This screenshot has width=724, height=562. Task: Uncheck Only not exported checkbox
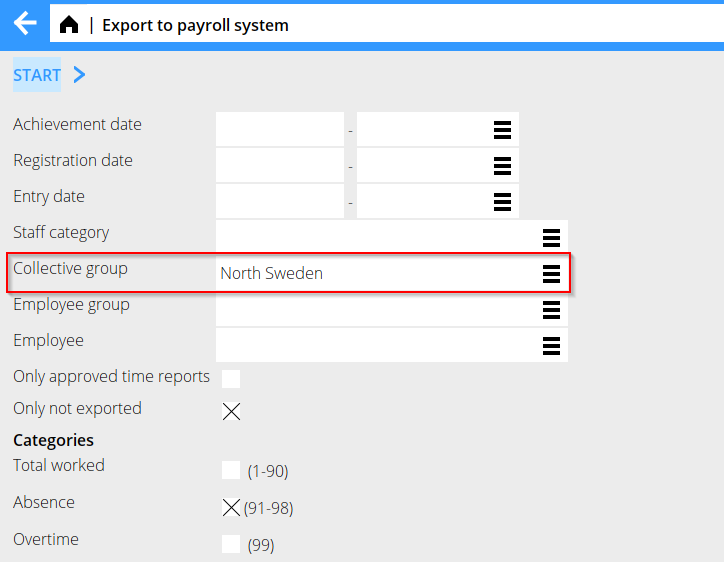tap(231, 411)
